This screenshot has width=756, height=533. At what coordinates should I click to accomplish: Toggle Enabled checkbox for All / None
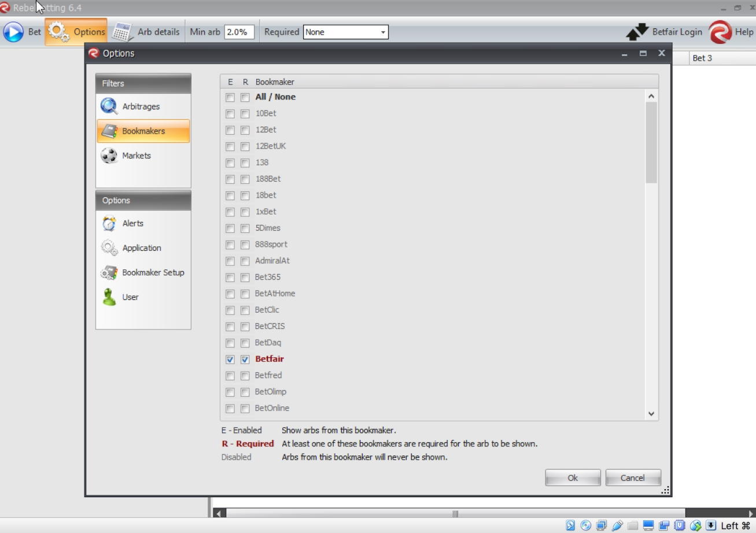tap(230, 97)
